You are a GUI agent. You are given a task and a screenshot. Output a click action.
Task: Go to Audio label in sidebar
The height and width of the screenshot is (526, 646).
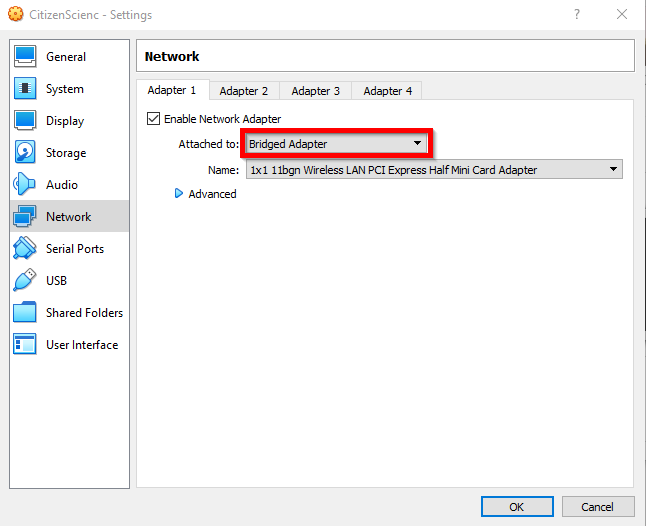pyautogui.click(x=62, y=185)
